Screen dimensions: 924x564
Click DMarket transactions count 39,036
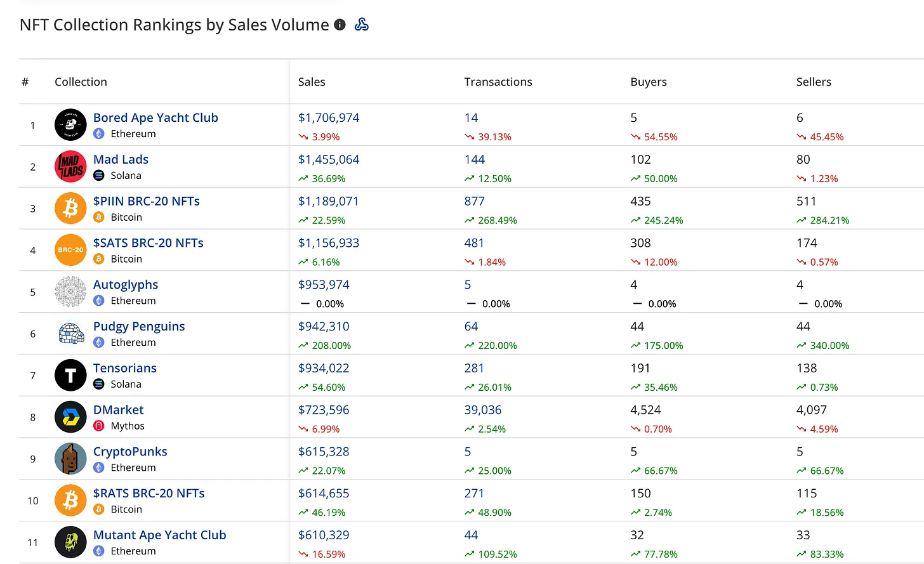tap(482, 410)
